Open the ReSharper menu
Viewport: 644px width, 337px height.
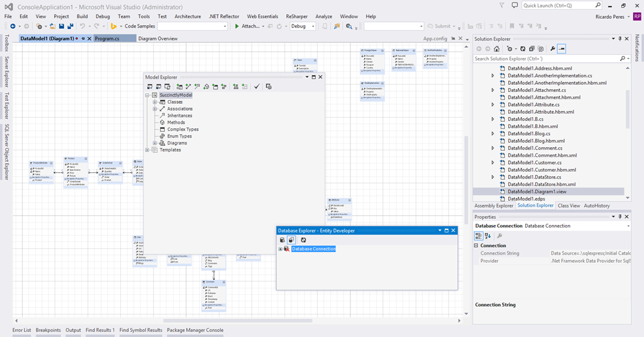297,16
